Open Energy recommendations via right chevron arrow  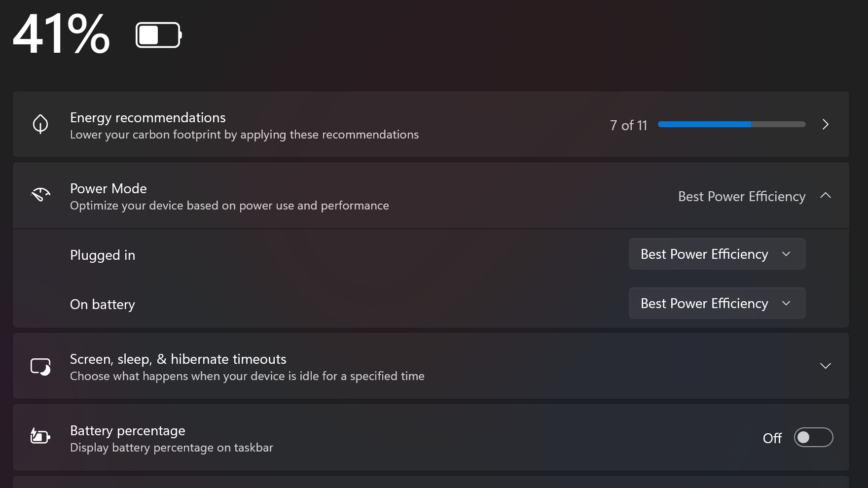click(x=825, y=124)
